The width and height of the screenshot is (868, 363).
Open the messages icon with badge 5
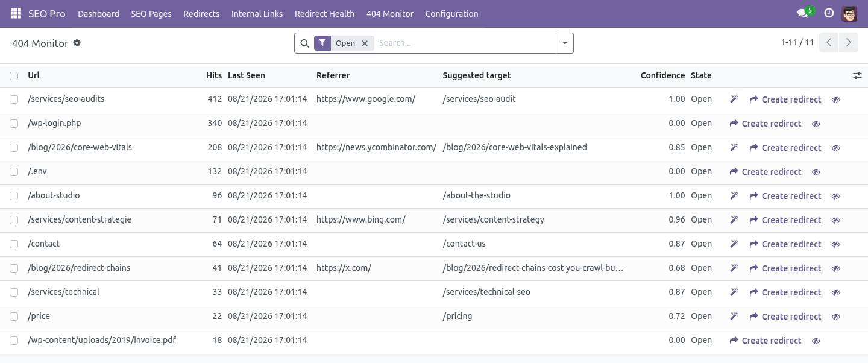[x=803, y=13]
